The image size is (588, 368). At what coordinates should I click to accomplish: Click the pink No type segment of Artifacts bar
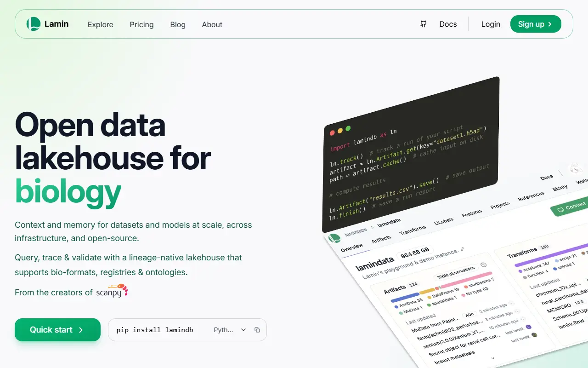coord(465,279)
